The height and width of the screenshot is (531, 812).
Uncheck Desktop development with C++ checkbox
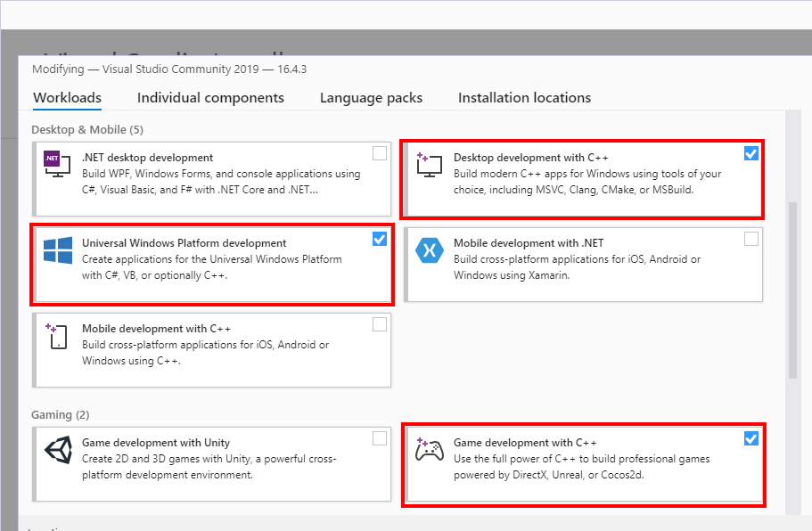(x=750, y=153)
